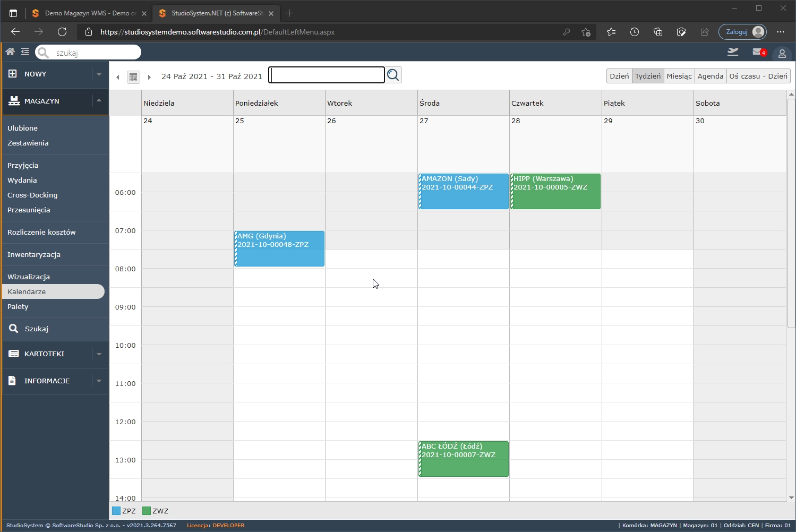This screenshot has width=796, height=532.
Task: Click the ZWZ green legend swatch
Action: (147, 511)
